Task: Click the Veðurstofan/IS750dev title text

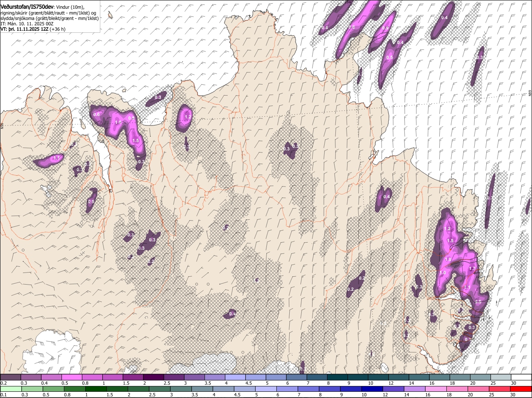Action: pos(27,6)
